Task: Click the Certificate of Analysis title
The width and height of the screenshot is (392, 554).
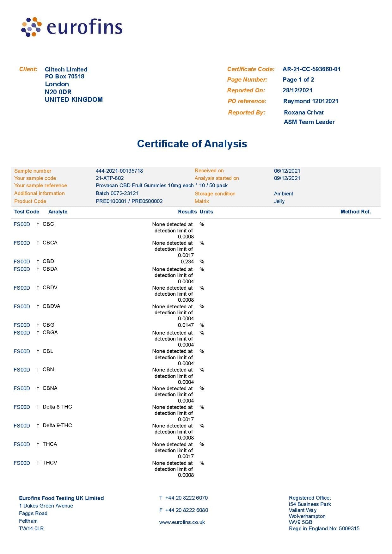Action: tap(192, 144)
